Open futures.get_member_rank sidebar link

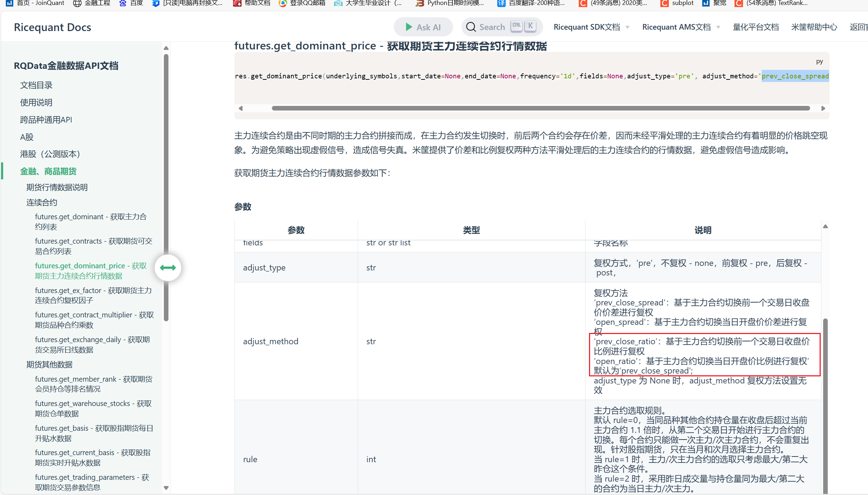(94, 384)
